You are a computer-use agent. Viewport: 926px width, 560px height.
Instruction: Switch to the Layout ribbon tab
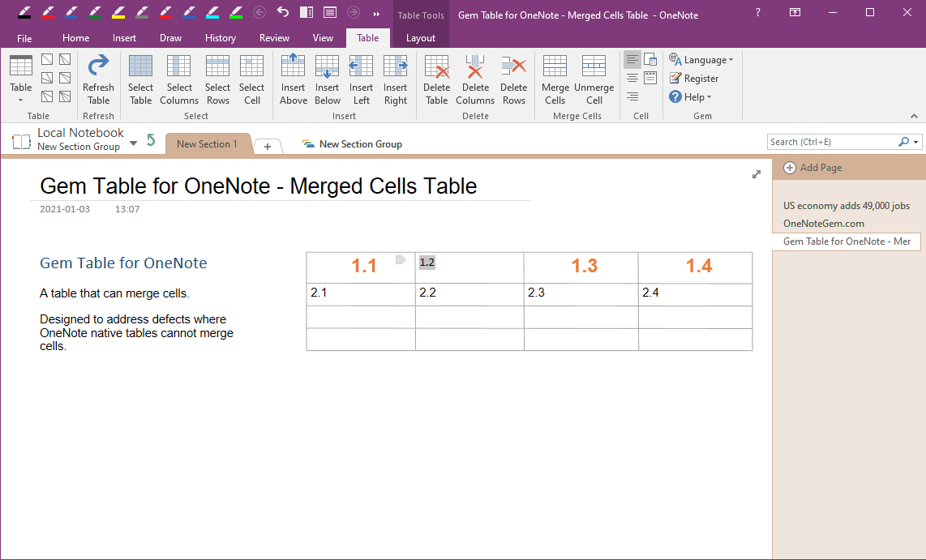pyautogui.click(x=421, y=37)
